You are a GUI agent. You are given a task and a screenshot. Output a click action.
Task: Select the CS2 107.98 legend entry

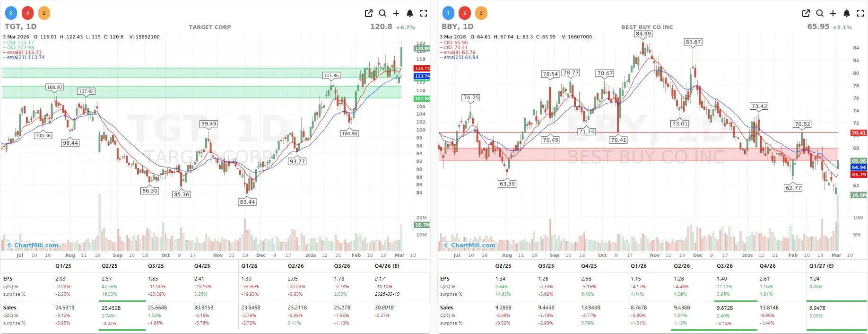pos(19,47)
